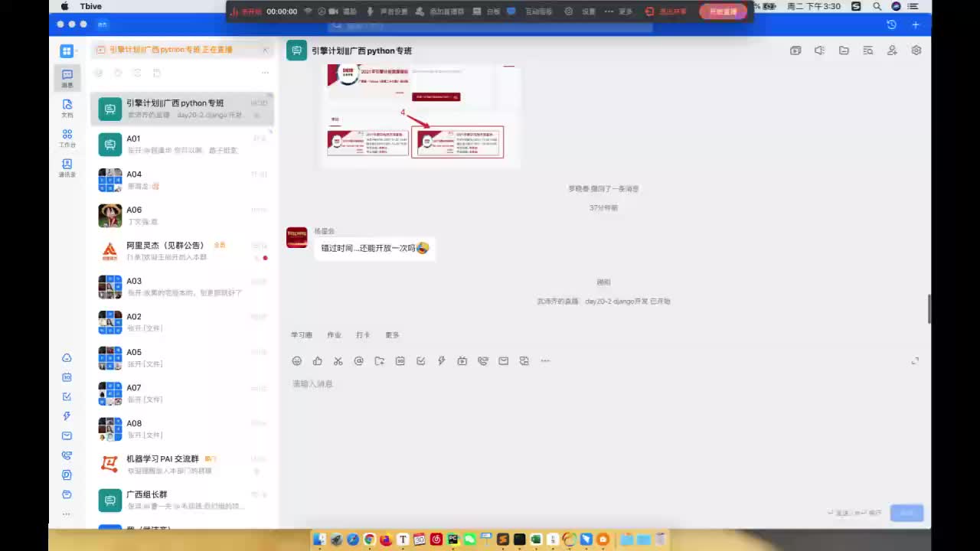980x551 pixels.
Task: Open the A05 group chat
Action: pos(182,357)
